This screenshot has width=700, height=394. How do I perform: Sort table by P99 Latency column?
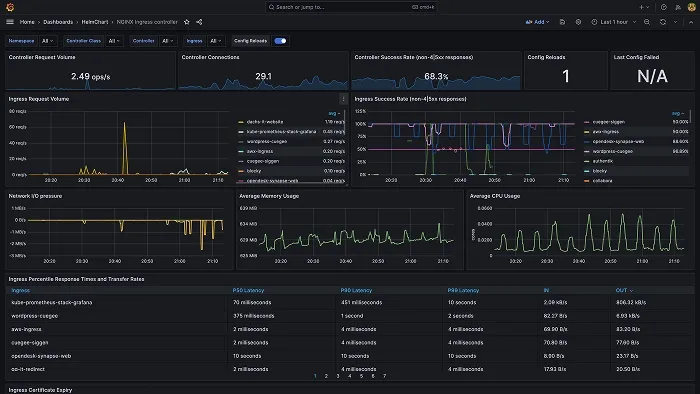pyautogui.click(x=463, y=290)
